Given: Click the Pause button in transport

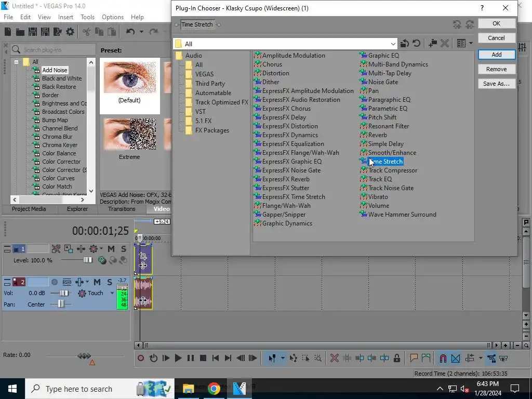Looking at the screenshot, I should coord(190,358).
